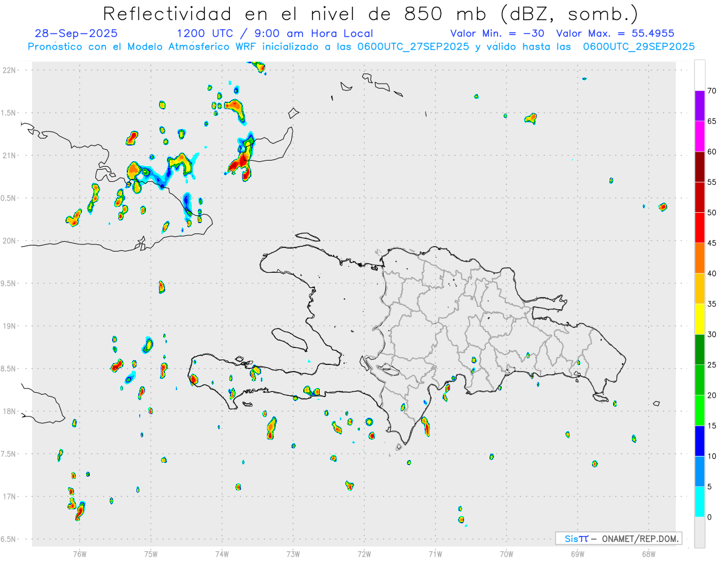Click the colorbar value '60'
Viewport: 728px width, 562px height.
point(712,152)
